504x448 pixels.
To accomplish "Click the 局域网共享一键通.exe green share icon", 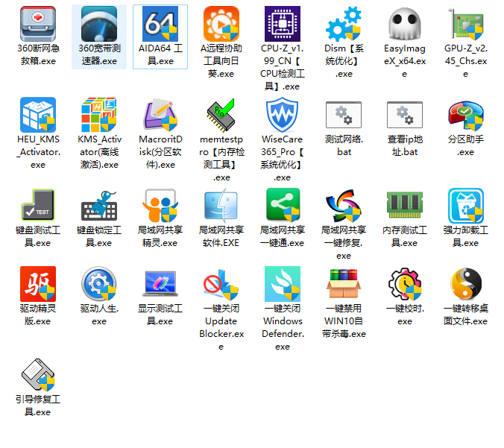I will (283, 206).
